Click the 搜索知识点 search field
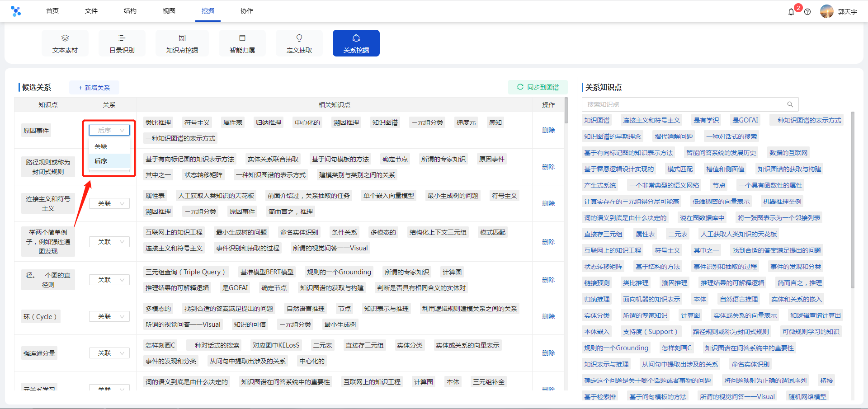Viewport: 868px width, 409px height. point(690,104)
